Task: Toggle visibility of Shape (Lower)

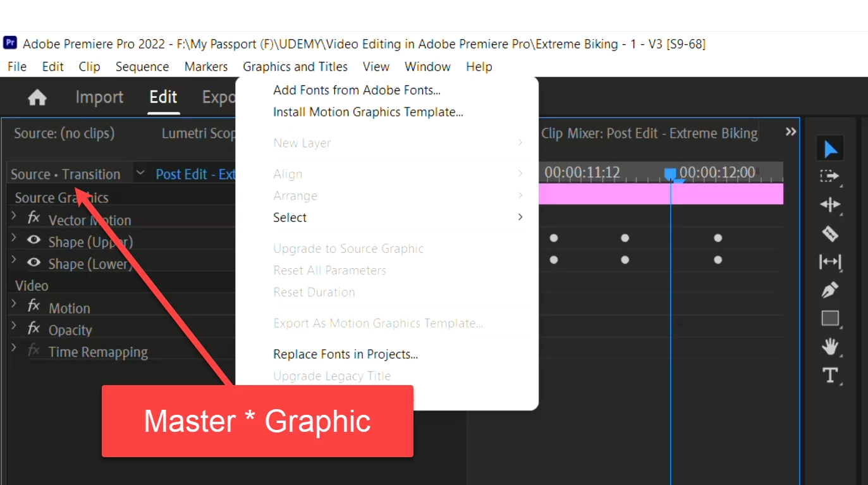Action: pos(34,262)
